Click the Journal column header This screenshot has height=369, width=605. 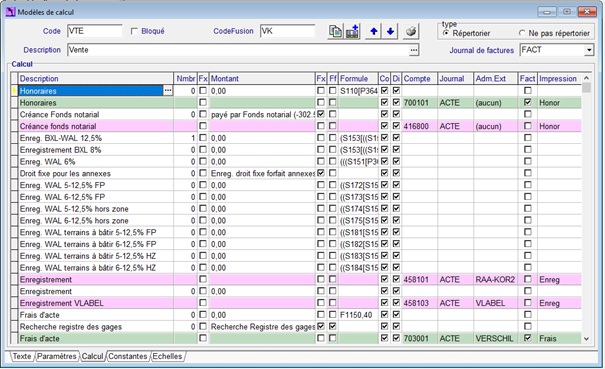click(x=455, y=79)
